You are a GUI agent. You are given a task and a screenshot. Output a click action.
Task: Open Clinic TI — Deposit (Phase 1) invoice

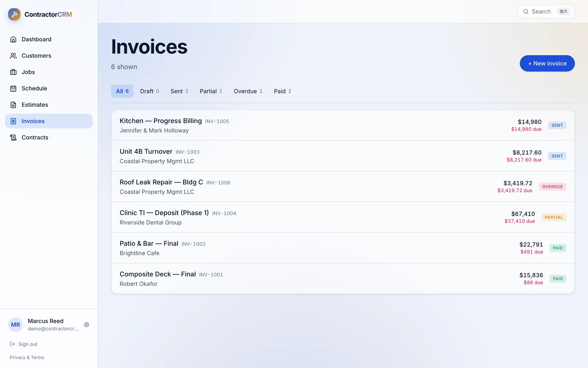343,217
